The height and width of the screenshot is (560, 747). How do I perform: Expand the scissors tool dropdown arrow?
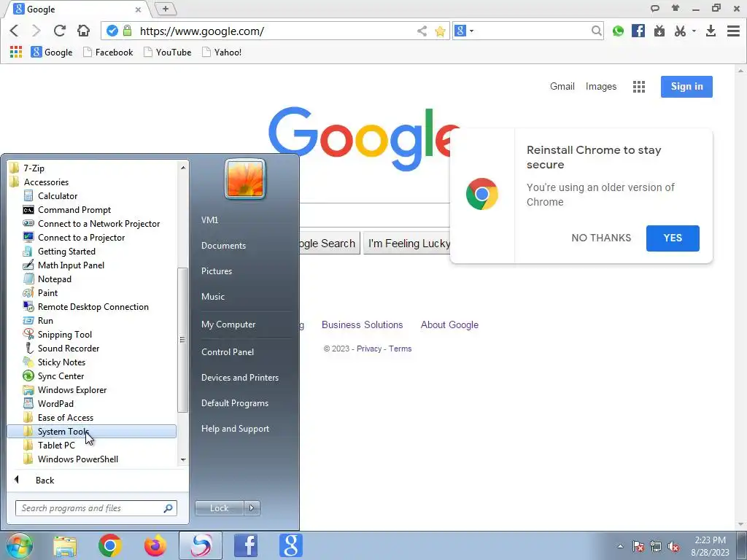(x=694, y=31)
